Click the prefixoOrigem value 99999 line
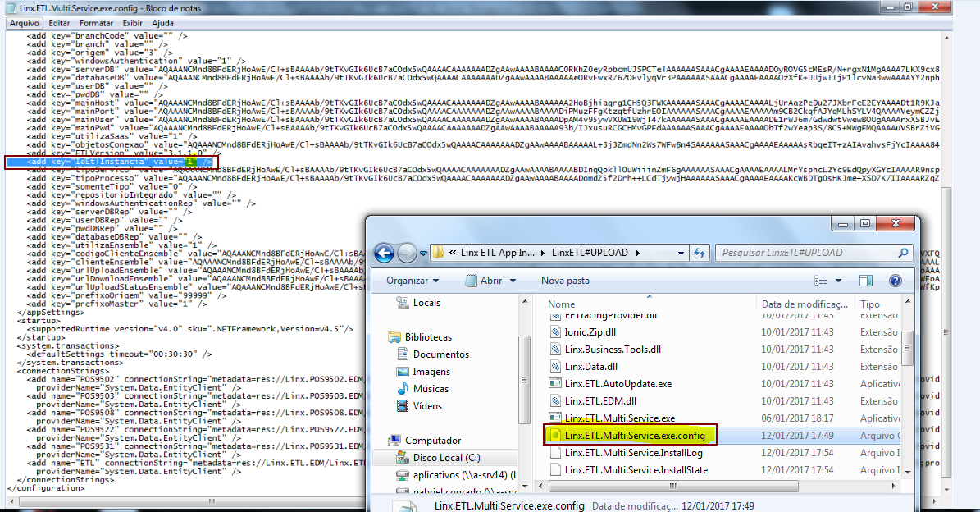 126,295
